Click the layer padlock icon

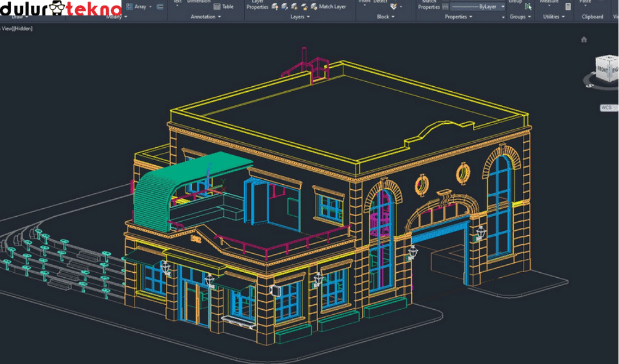pos(304,6)
